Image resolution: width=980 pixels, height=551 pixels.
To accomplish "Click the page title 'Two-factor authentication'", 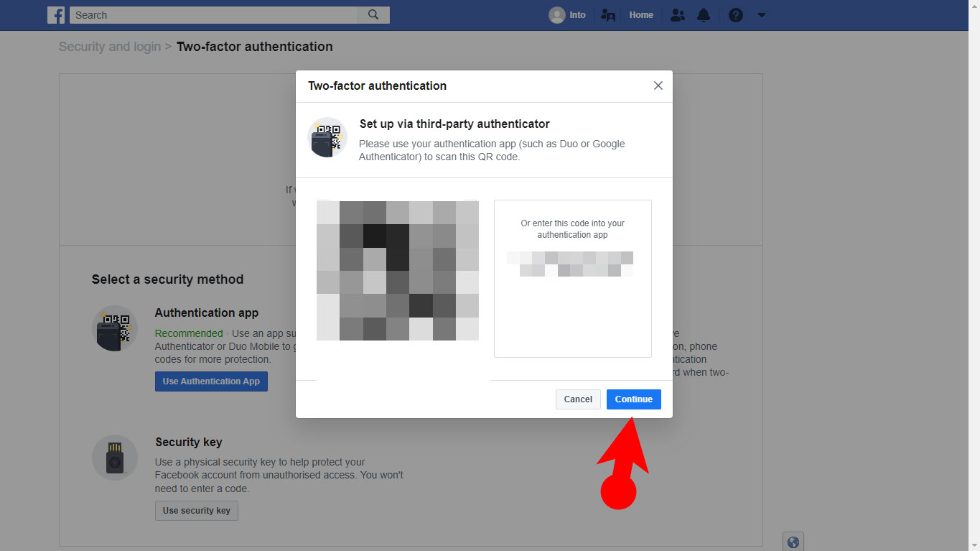I will pyautogui.click(x=255, y=47).
